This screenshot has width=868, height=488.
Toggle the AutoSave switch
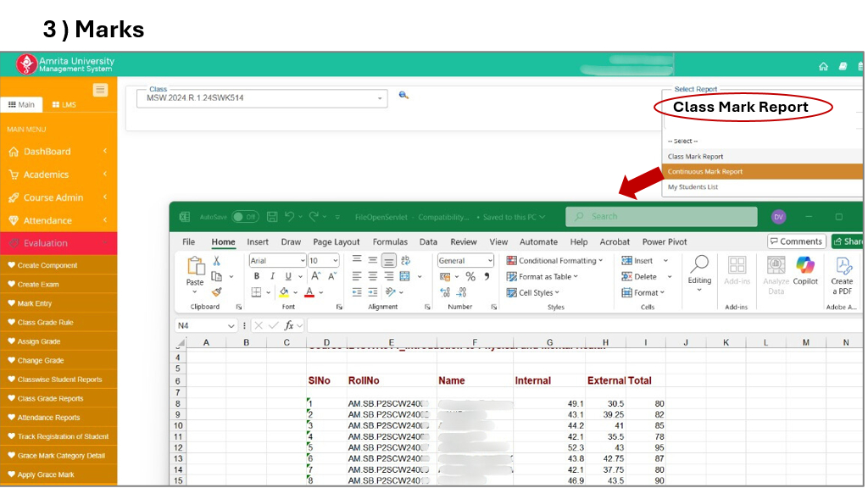click(x=245, y=217)
